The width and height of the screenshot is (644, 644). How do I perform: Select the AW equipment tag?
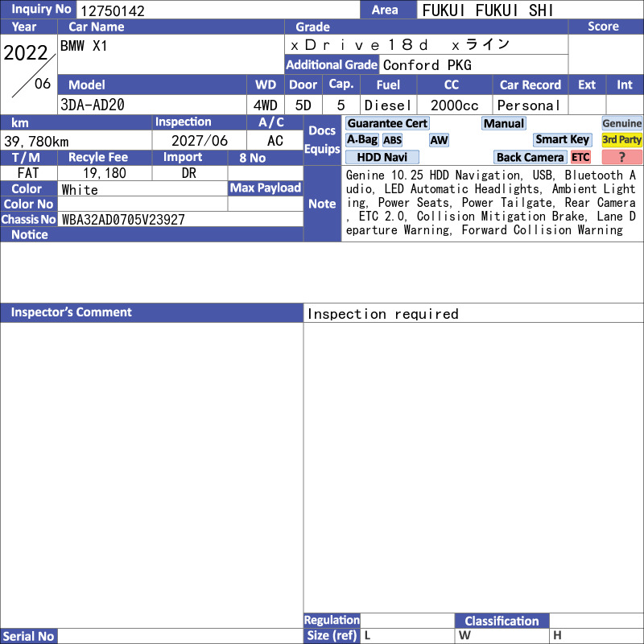[x=439, y=140]
